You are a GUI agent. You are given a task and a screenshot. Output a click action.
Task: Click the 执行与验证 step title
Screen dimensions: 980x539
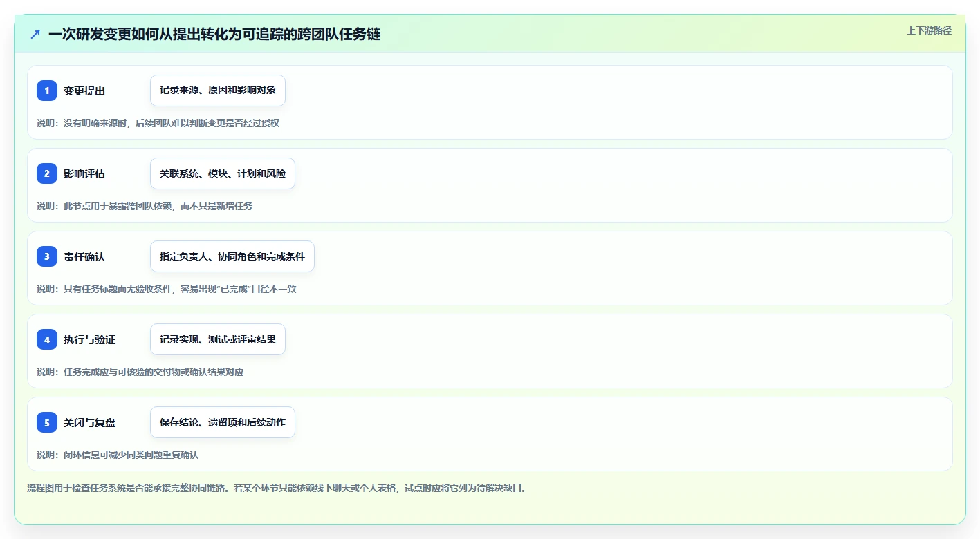pos(90,339)
